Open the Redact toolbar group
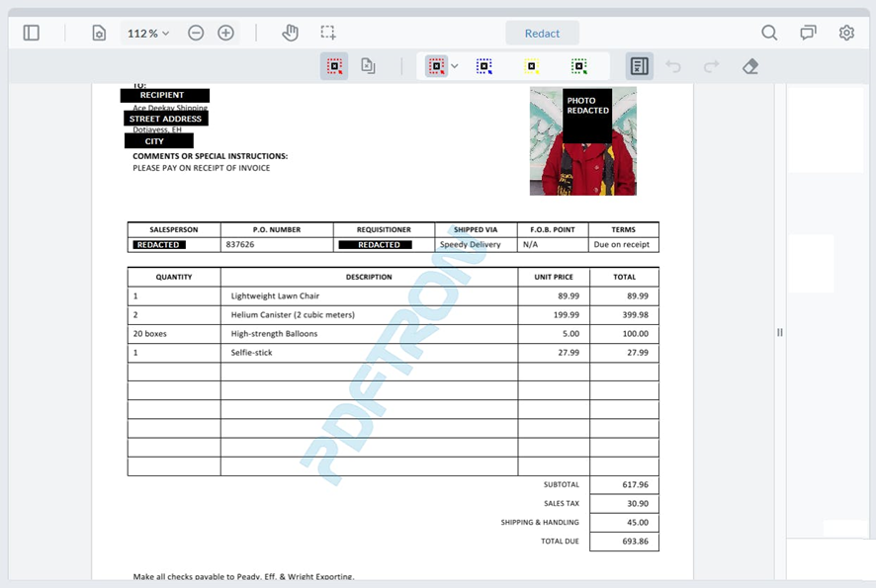The image size is (876, 588). tap(542, 33)
